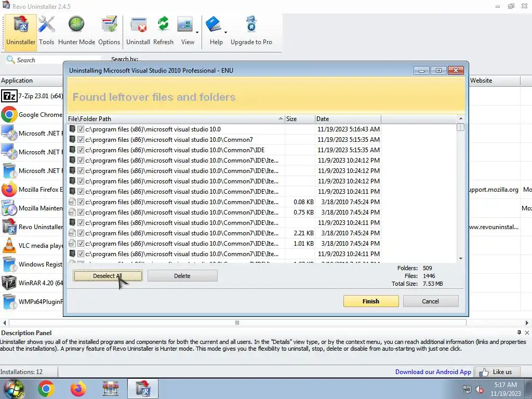Select 7-Zip 23.01 application icon

pyautogui.click(x=9, y=96)
